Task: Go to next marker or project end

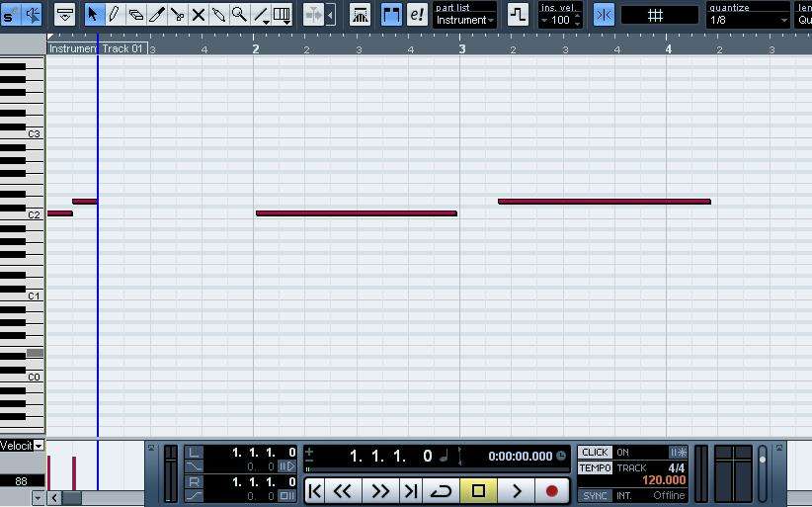Action: click(x=411, y=491)
